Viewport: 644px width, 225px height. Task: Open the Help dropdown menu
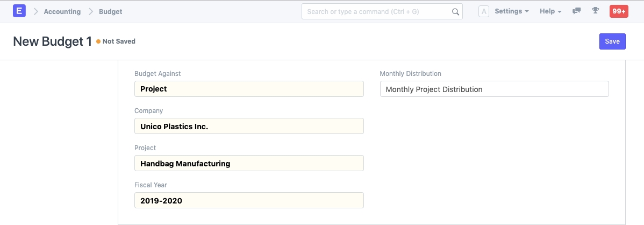pos(550,11)
